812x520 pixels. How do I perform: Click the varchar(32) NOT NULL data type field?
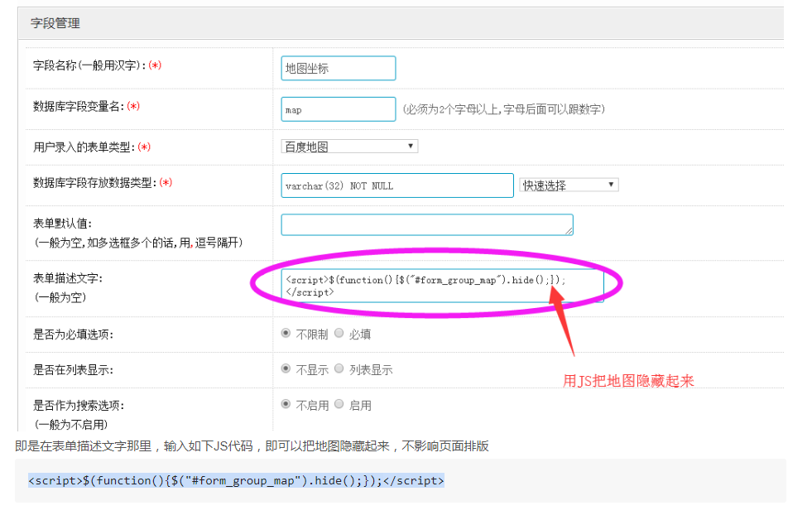396,185
